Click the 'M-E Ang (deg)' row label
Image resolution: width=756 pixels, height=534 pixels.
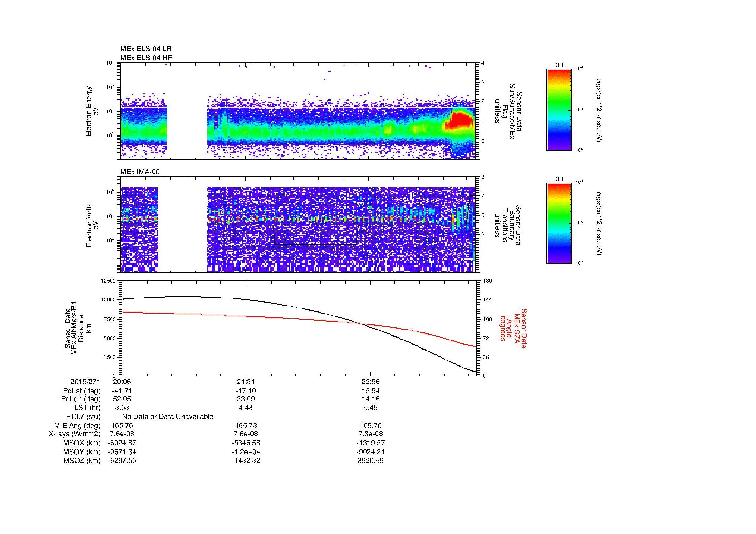point(77,425)
